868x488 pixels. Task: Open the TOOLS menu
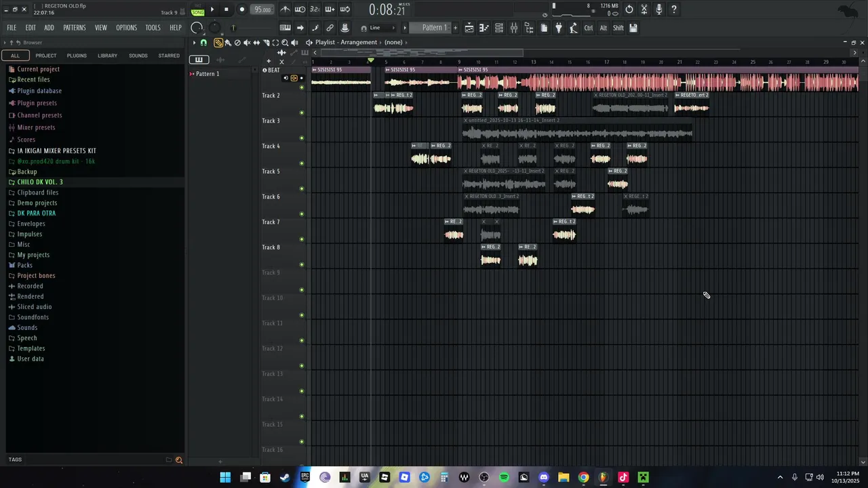click(x=153, y=28)
